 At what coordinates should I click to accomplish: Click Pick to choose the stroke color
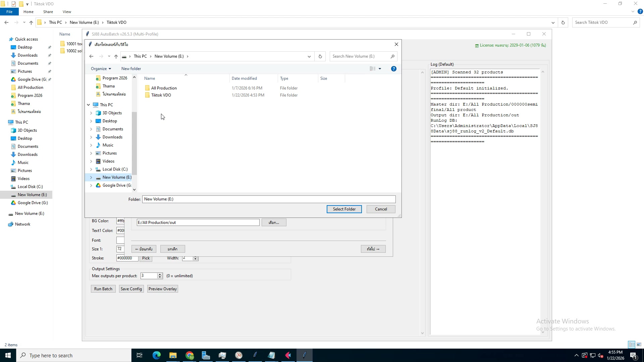(x=146, y=258)
